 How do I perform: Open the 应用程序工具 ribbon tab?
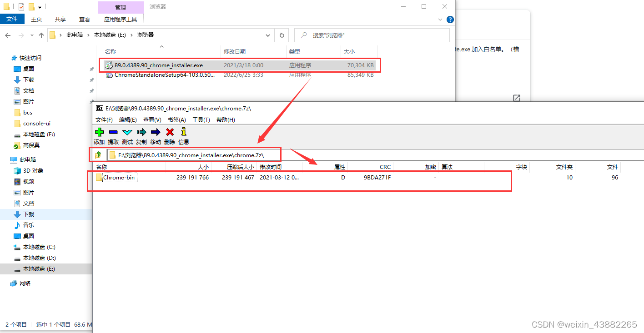[x=121, y=19]
